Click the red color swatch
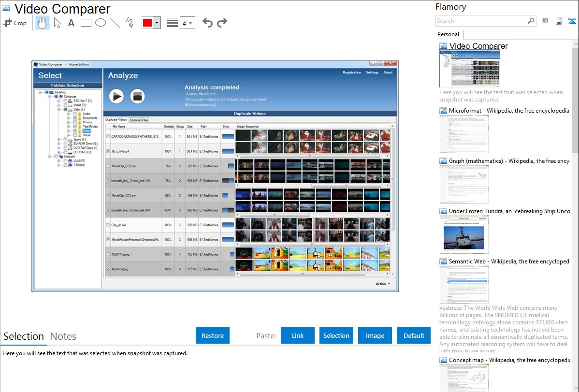This screenshot has width=579, height=392. click(147, 23)
